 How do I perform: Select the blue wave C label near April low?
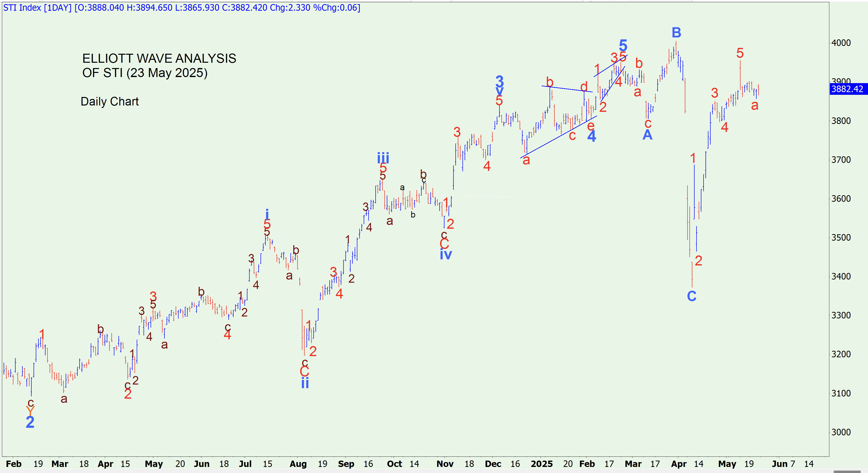[x=691, y=296]
